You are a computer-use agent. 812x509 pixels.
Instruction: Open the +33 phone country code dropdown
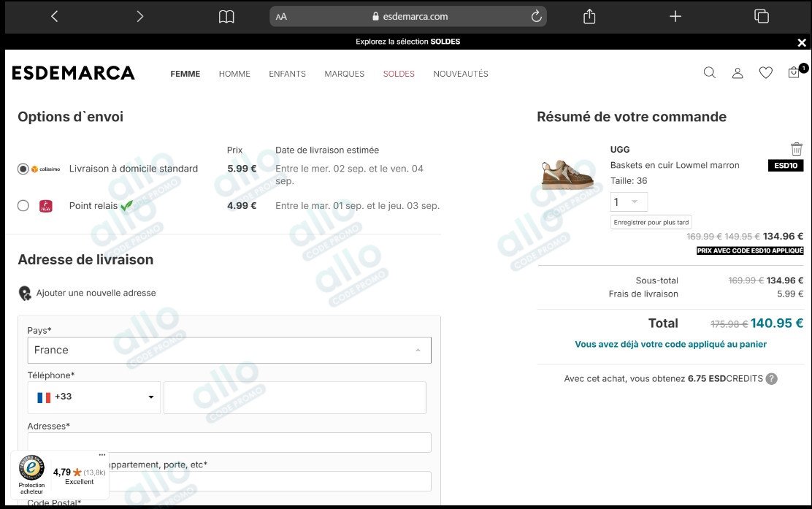tap(93, 397)
